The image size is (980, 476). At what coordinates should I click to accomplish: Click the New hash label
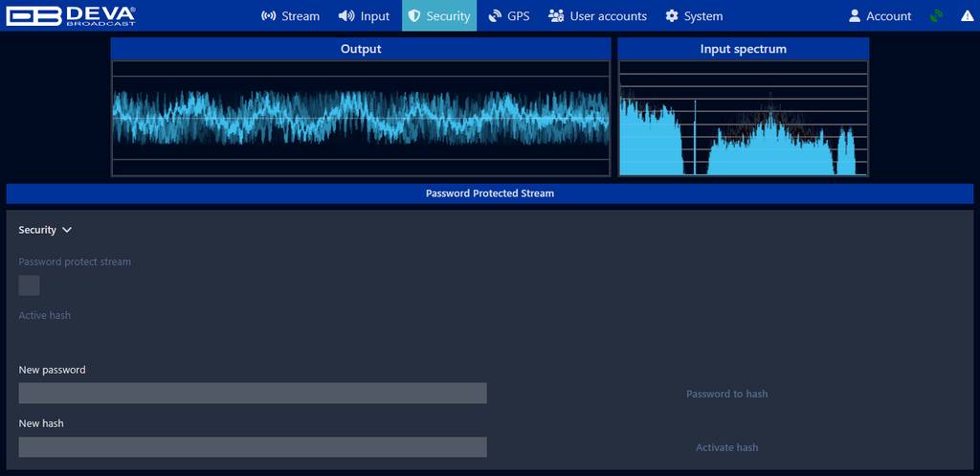coord(41,423)
